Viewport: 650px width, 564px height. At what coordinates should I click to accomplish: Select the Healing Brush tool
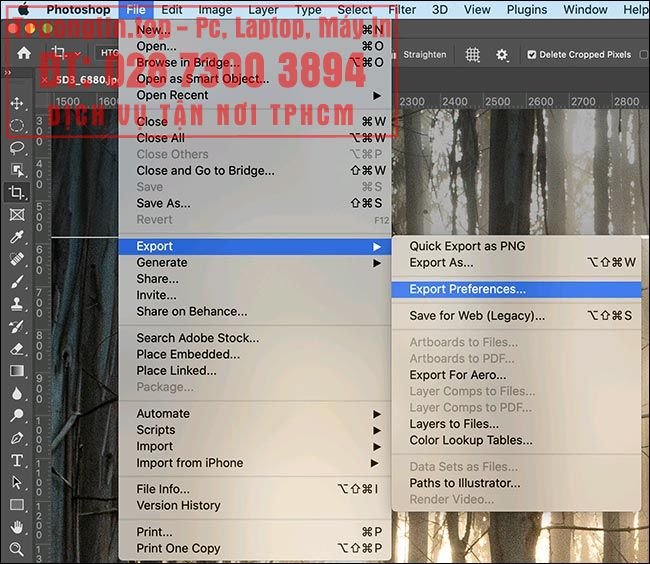pyautogui.click(x=17, y=259)
